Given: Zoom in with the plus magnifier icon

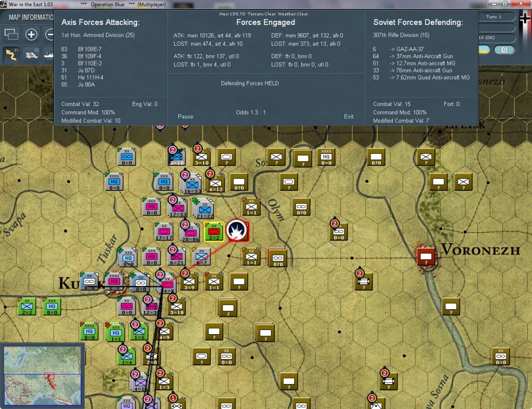Looking at the screenshot, I should pyautogui.click(x=31, y=34).
